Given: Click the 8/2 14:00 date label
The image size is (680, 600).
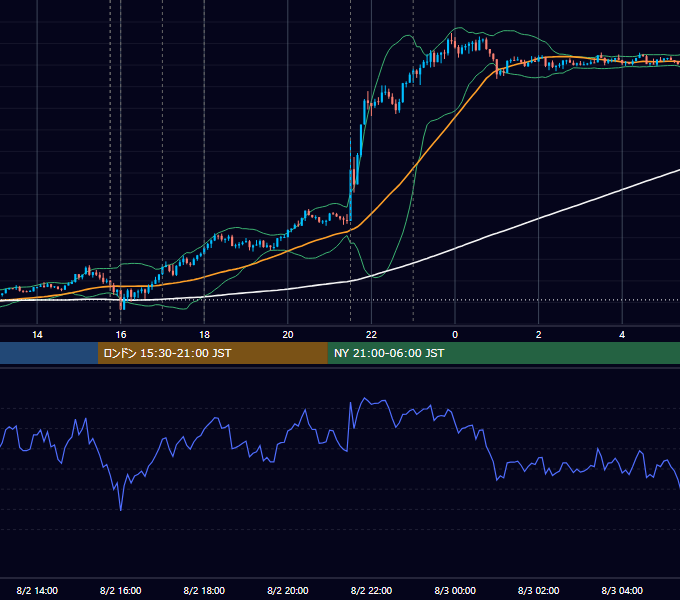Looking at the screenshot, I should point(37,590).
